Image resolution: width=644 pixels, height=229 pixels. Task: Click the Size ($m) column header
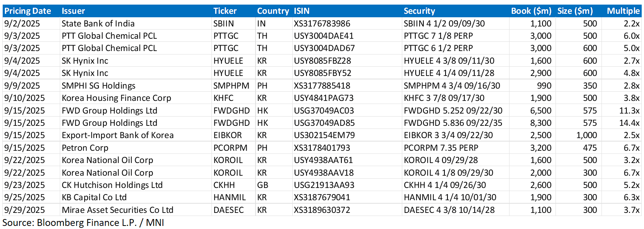click(x=575, y=11)
